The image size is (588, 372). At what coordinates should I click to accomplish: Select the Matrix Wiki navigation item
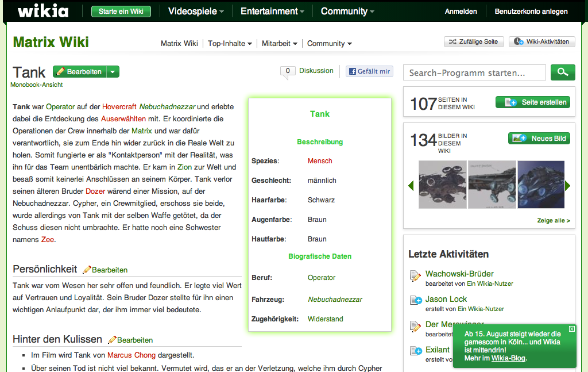179,43
